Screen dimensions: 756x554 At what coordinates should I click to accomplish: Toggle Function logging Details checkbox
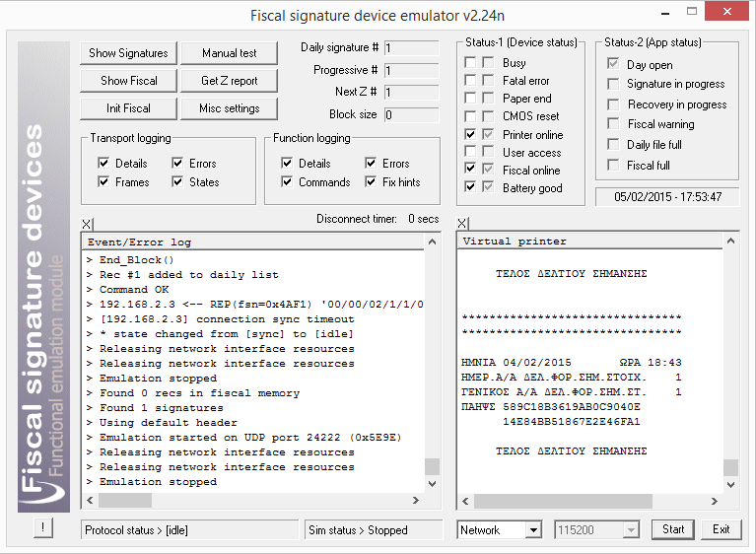(x=287, y=163)
